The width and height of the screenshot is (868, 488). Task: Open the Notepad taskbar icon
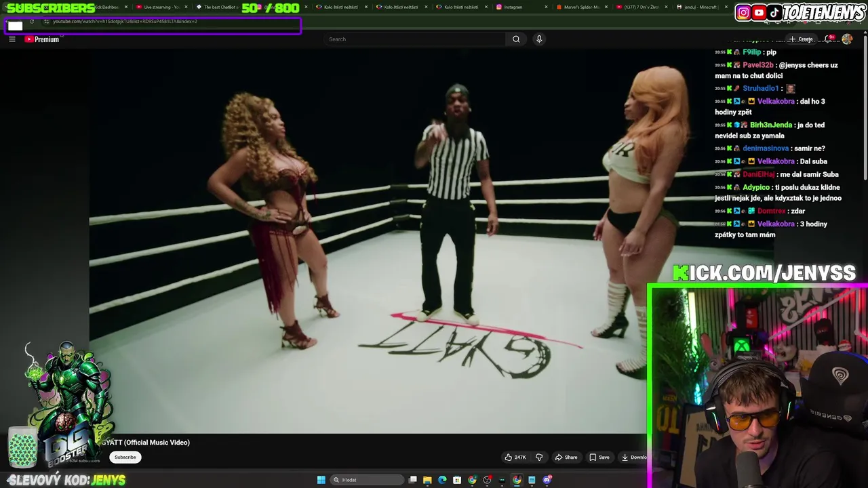point(532,480)
